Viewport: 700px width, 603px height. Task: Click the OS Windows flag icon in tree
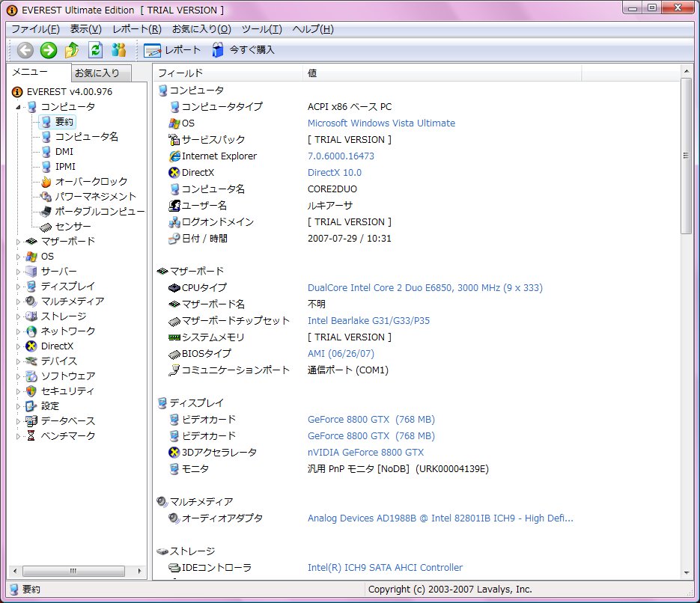(x=31, y=257)
